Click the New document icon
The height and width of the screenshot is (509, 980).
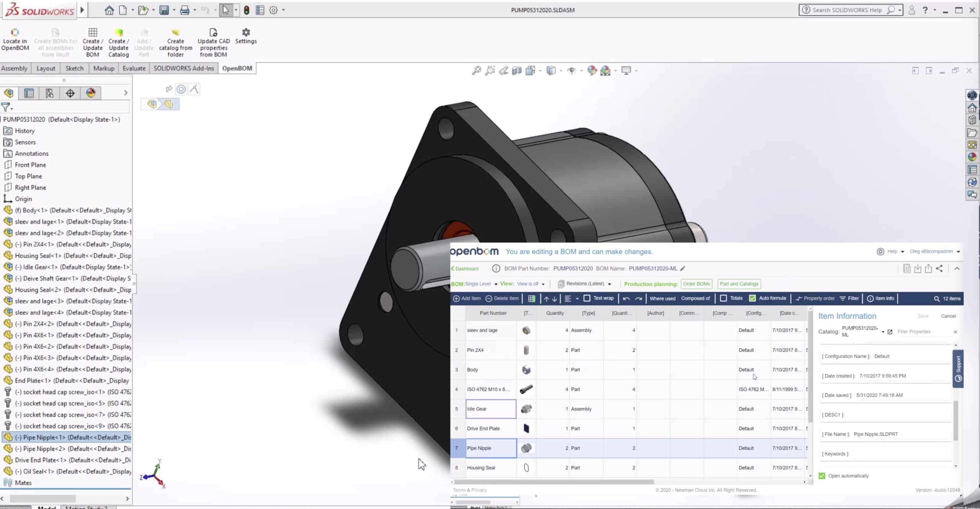click(x=123, y=10)
